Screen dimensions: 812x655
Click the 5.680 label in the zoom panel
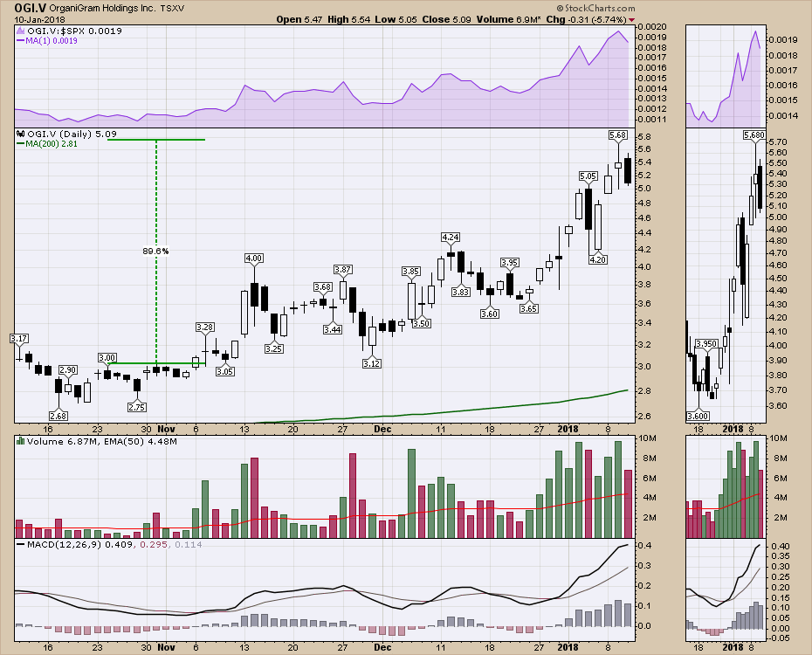(x=754, y=135)
